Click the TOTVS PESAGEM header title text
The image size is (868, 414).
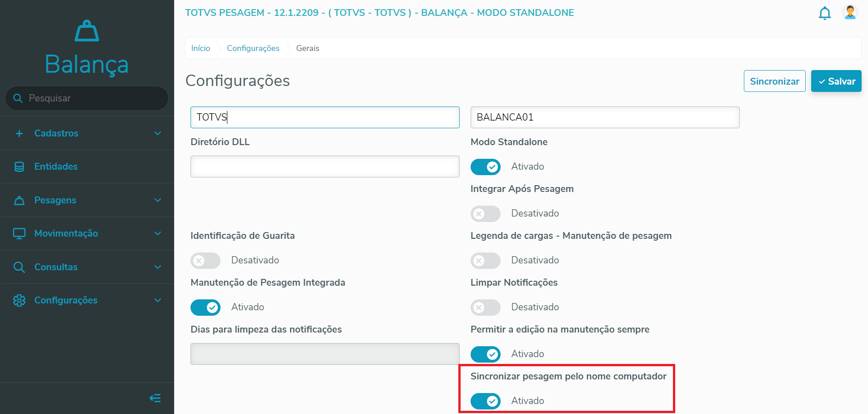point(380,13)
